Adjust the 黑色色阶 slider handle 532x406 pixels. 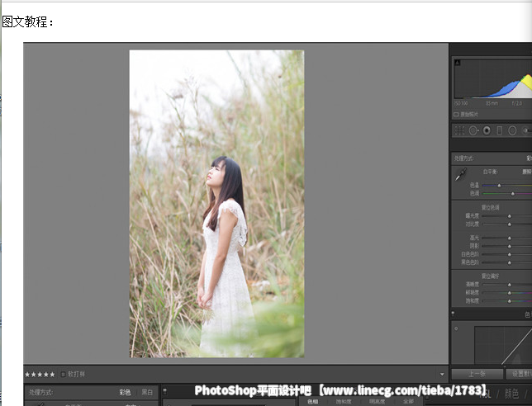[509, 262]
